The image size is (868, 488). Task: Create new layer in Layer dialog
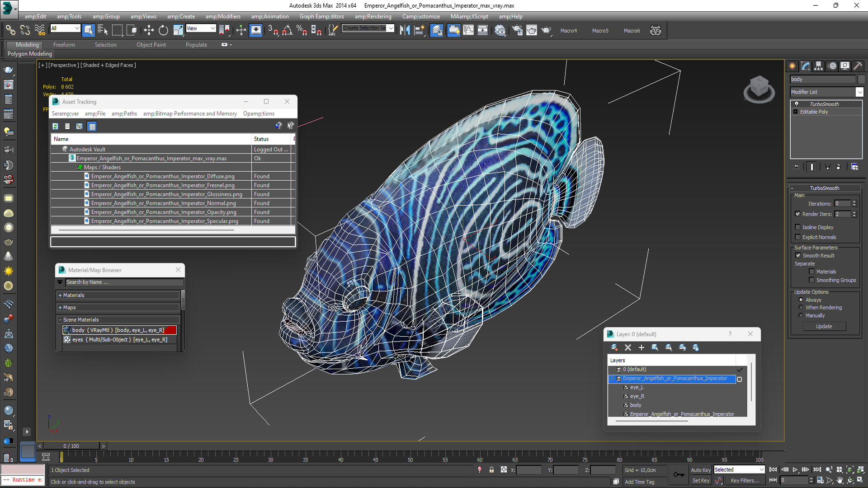pyautogui.click(x=614, y=347)
